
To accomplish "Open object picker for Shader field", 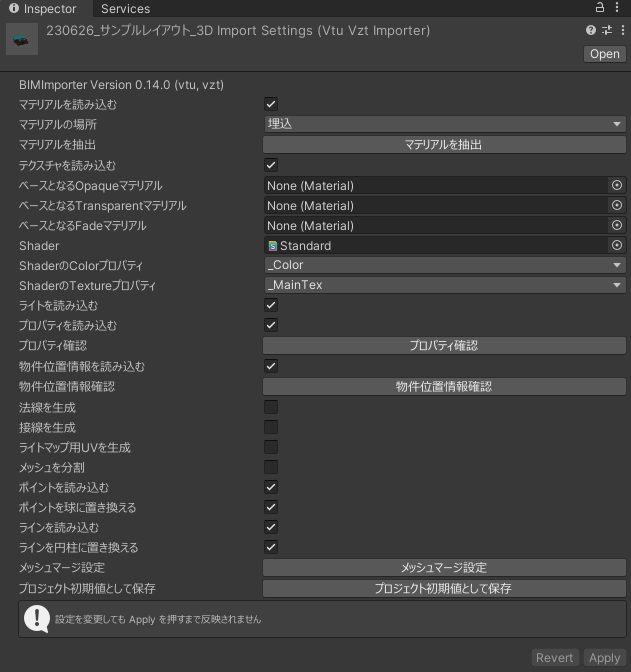I will 617,245.
